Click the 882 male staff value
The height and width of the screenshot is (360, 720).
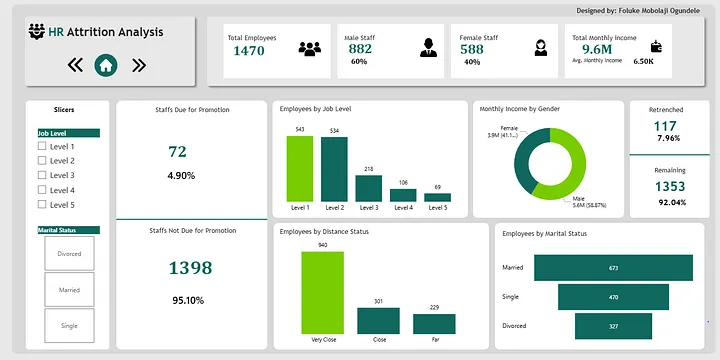click(x=360, y=49)
